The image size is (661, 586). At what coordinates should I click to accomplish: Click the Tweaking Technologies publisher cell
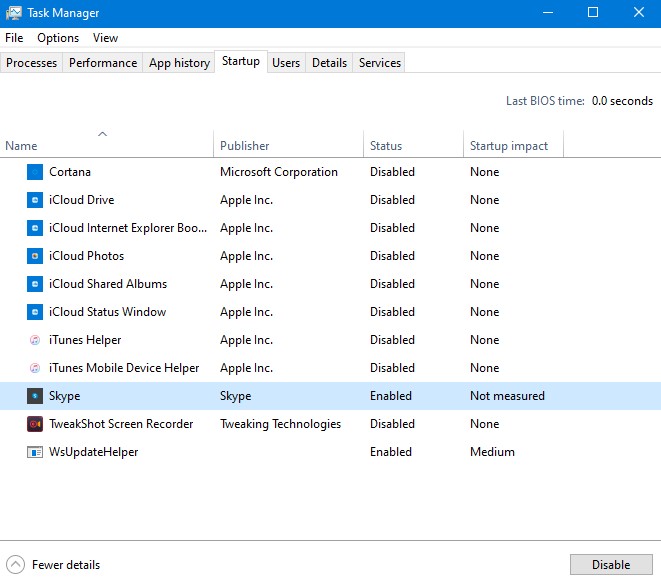[280, 424]
